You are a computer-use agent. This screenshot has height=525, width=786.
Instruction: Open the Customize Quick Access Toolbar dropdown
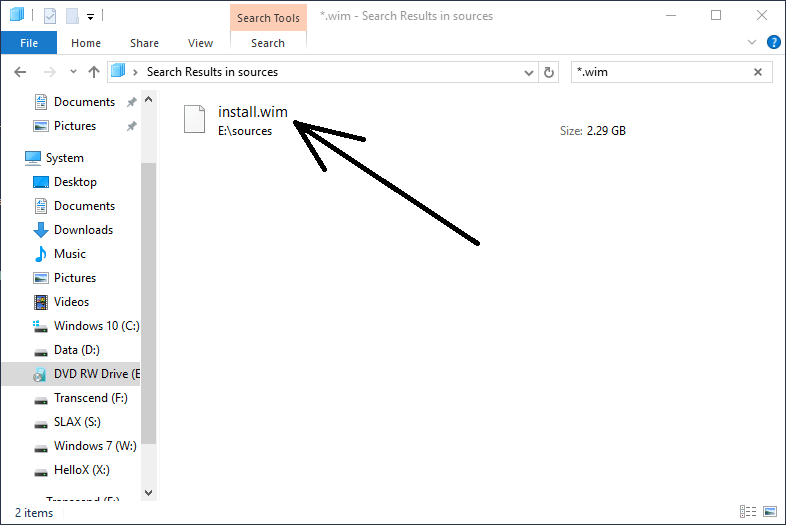(x=90, y=16)
